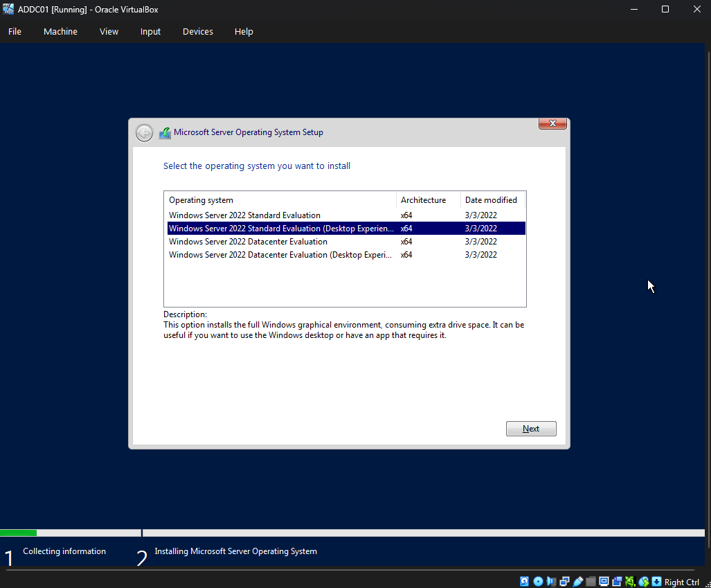Click the Next button

pos(530,428)
